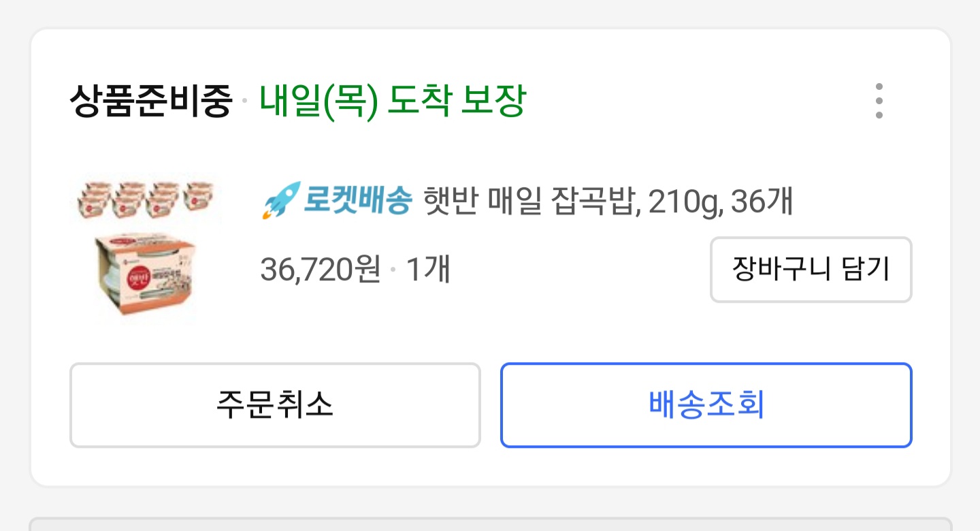
Task: Track delivery via 배송조회 button
Action: click(706, 405)
